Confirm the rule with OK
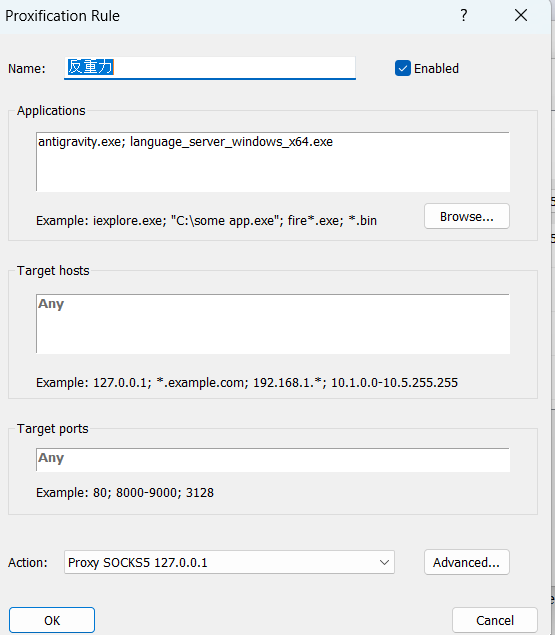This screenshot has height=635, width=555. tap(52, 620)
